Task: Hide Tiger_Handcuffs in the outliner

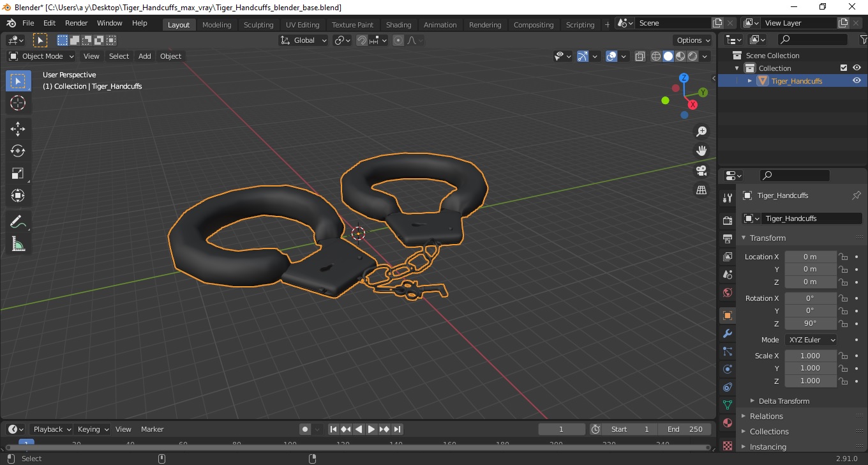Action: pyautogui.click(x=857, y=80)
